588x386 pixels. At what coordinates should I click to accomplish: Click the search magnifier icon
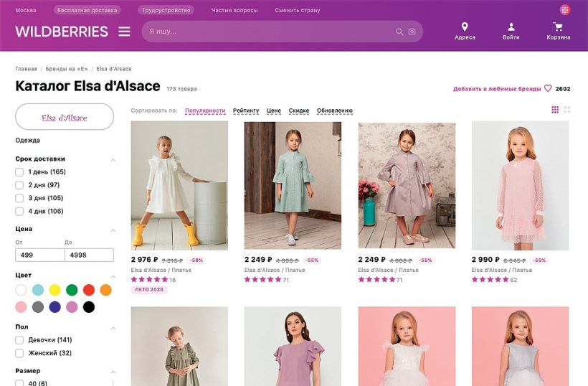pos(399,32)
